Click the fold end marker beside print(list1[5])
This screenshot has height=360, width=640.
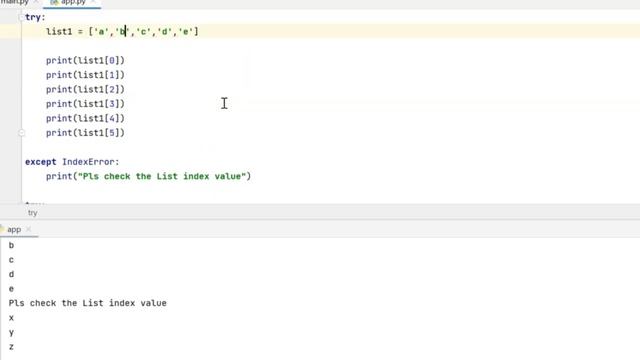tap(22, 133)
